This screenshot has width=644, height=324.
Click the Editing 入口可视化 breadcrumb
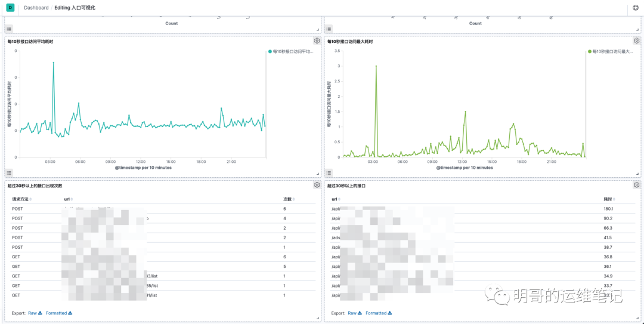[75, 8]
